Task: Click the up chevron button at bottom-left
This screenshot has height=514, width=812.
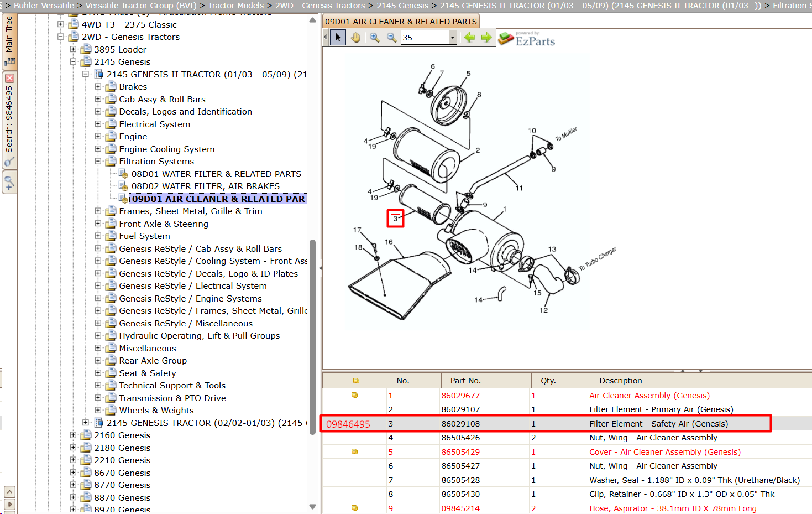Action: click(9, 491)
